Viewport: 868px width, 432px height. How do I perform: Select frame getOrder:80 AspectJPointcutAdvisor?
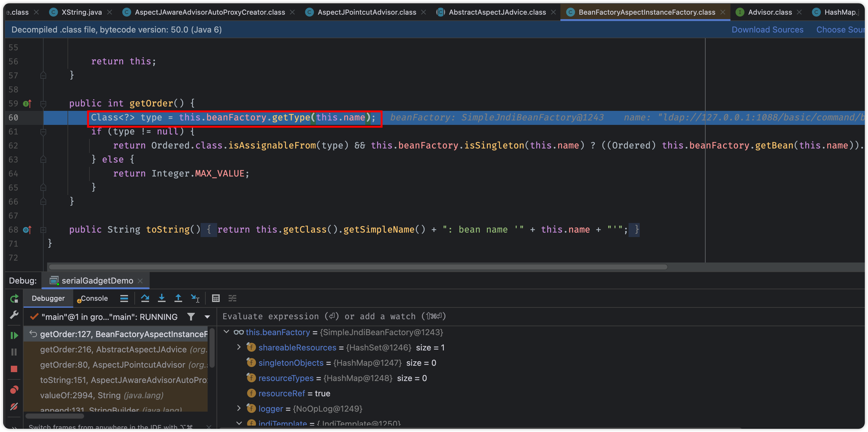tap(116, 365)
